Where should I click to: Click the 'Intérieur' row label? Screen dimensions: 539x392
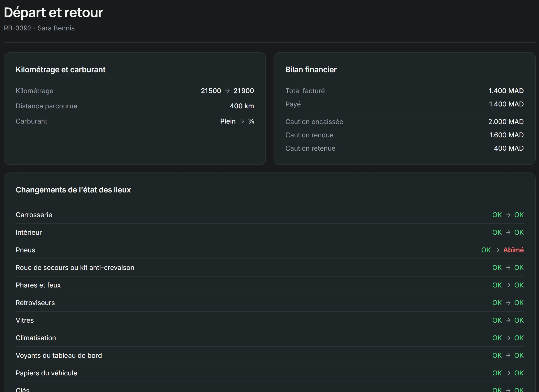pos(29,233)
